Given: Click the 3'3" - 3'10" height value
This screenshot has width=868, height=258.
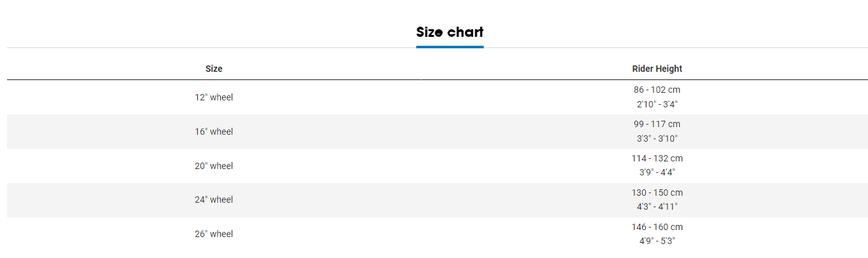Looking at the screenshot, I should pyautogui.click(x=657, y=139).
